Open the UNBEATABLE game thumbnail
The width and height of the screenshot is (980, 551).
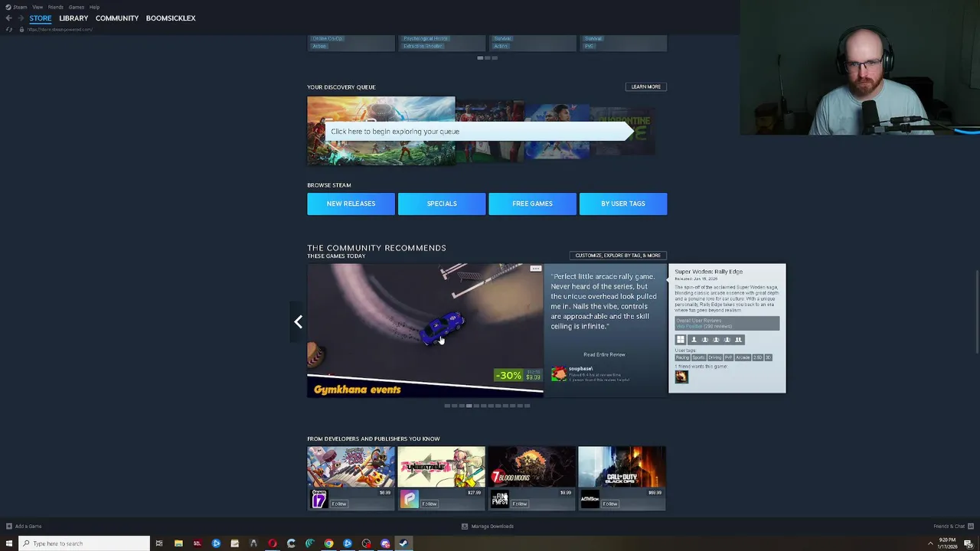point(442,467)
